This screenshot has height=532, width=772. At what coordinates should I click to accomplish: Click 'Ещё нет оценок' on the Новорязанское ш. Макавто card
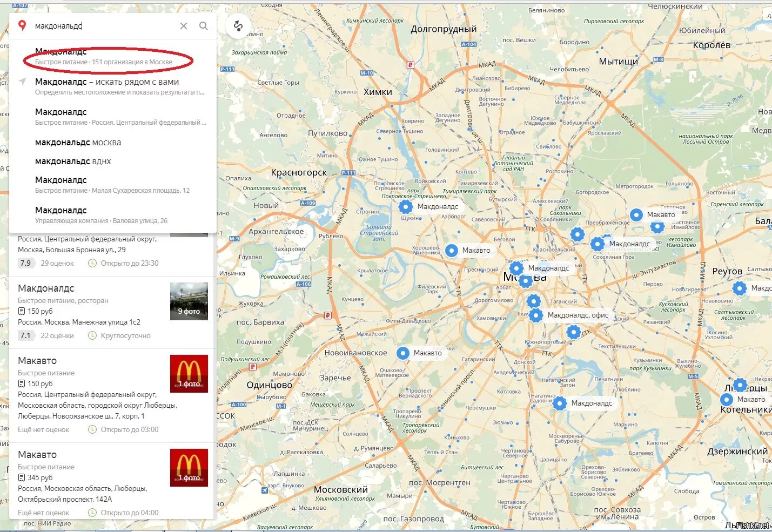point(44,429)
